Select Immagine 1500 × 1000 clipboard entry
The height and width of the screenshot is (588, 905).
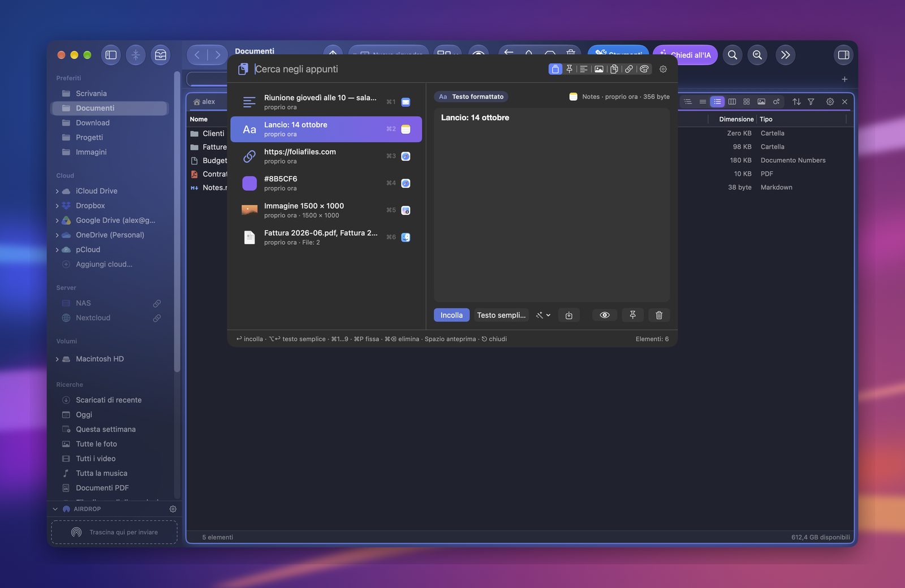click(326, 210)
